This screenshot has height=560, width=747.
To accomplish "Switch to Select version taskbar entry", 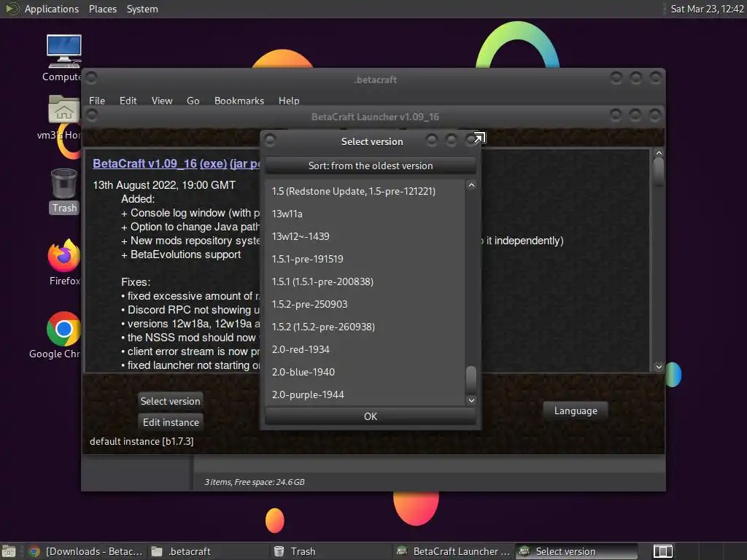I will click(576, 551).
